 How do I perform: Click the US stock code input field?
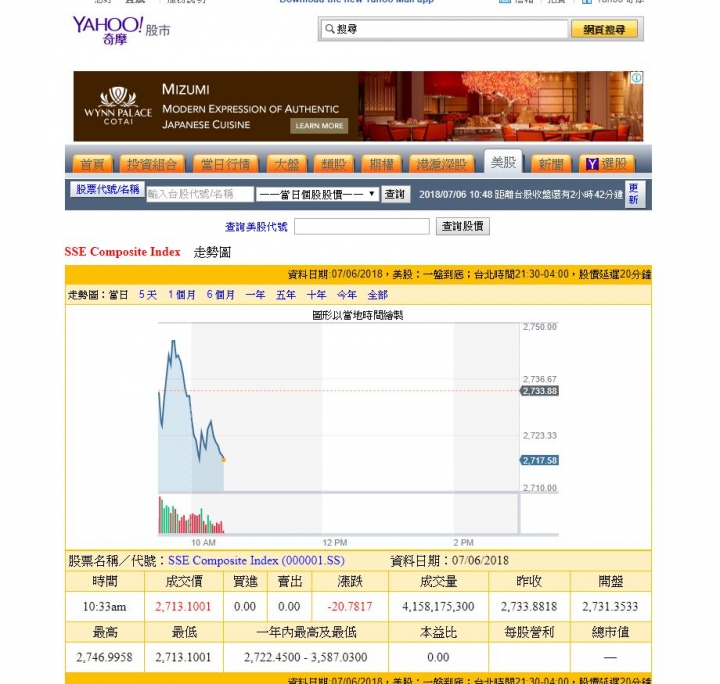[362, 226]
